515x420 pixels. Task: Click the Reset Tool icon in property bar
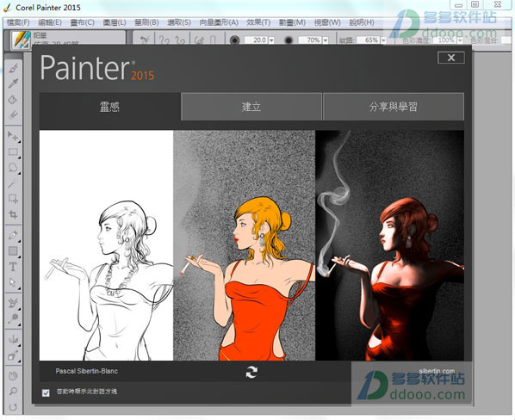coord(144,40)
